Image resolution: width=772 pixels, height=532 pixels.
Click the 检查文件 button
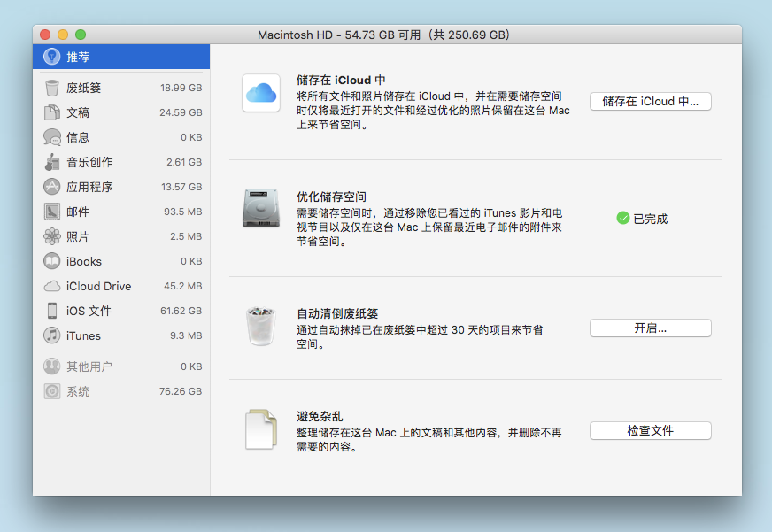[x=651, y=430]
